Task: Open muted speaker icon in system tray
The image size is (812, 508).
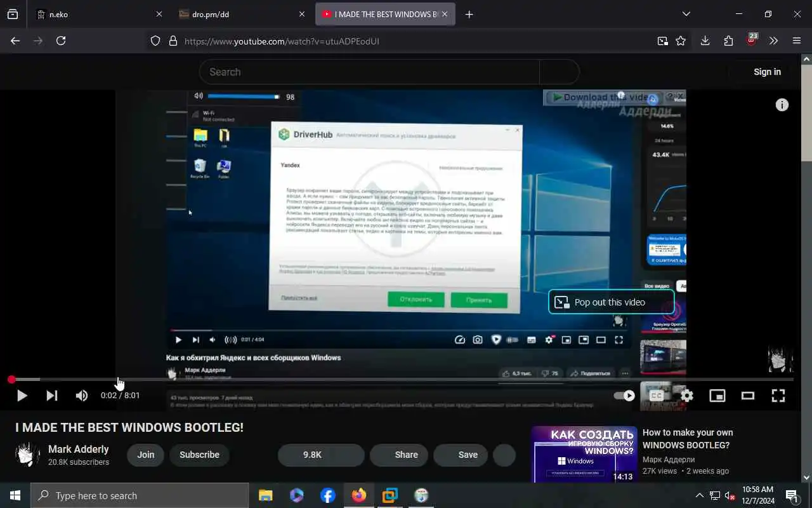Action: point(730,495)
